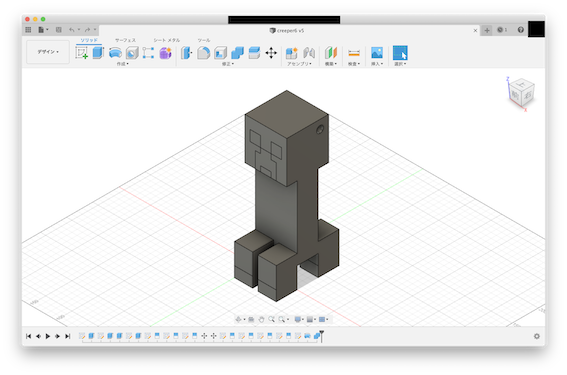Open the viewports layout dropdown
This screenshot has width=567, height=375.
pos(323,319)
